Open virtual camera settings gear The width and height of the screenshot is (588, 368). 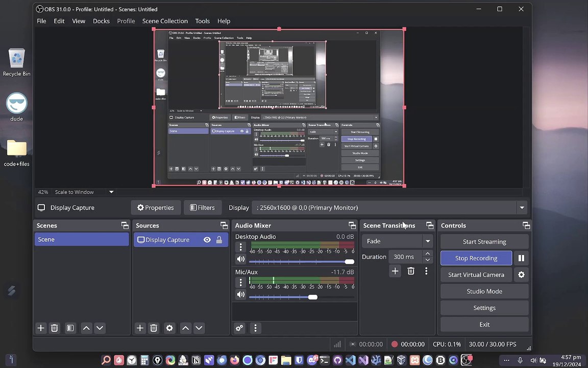click(521, 274)
